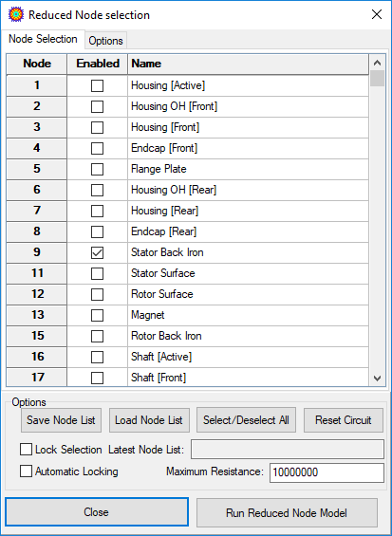
Task: Click Select/Deselect All button
Action: 246,420
